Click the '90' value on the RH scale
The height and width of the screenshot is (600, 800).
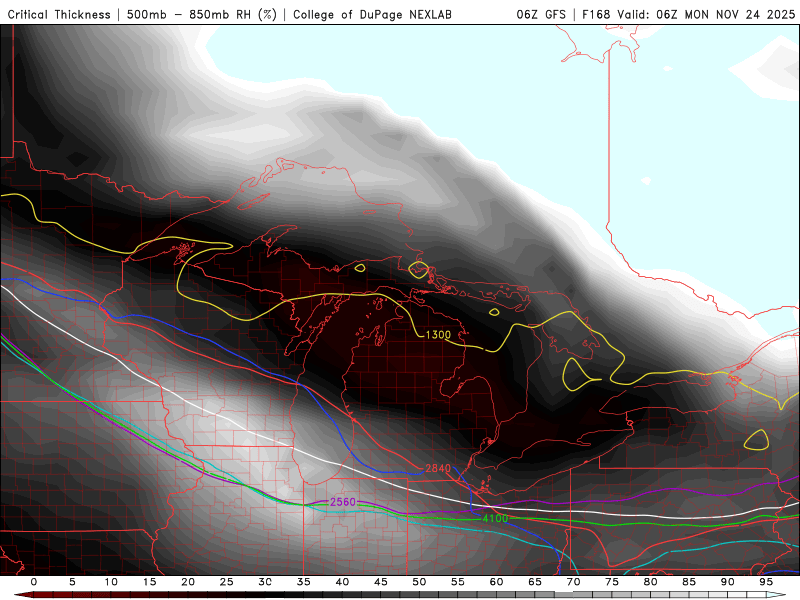[728, 582]
